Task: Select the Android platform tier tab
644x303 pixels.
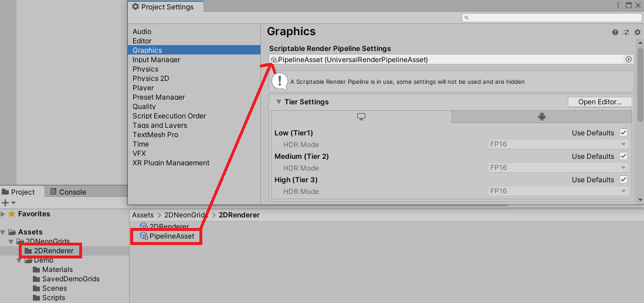Action: coord(541,117)
